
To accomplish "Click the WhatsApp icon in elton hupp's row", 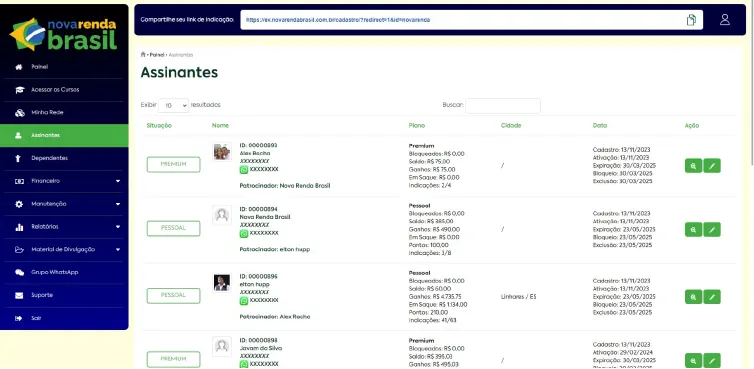I will 244,301.
